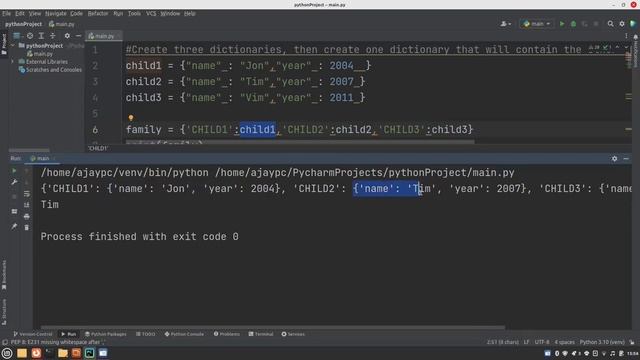The image size is (640, 360).
Task: Open IDE settings gear in top toolbar
Action: [x=622, y=24]
